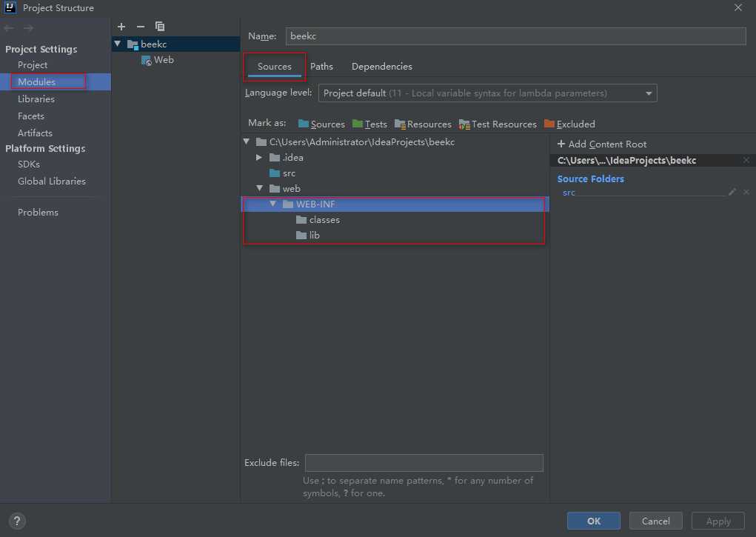Select the lib folder in the tree
This screenshot has height=537, width=756.
point(315,235)
